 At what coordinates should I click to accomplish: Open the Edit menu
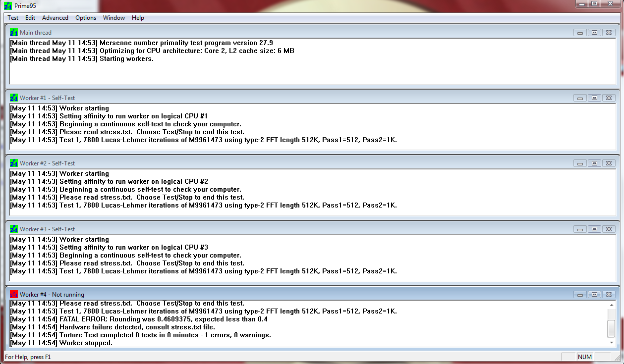pyautogui.click(x=30, y=18)
